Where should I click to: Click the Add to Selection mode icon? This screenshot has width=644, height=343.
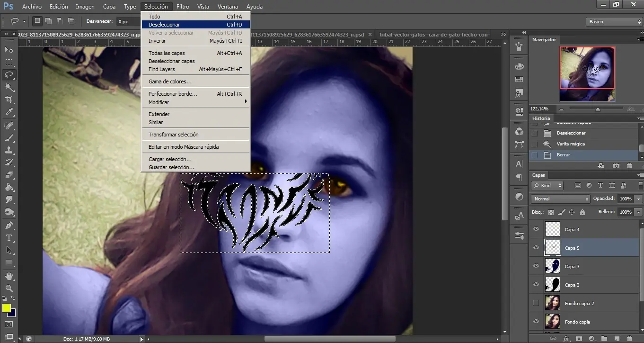point(48,21)
